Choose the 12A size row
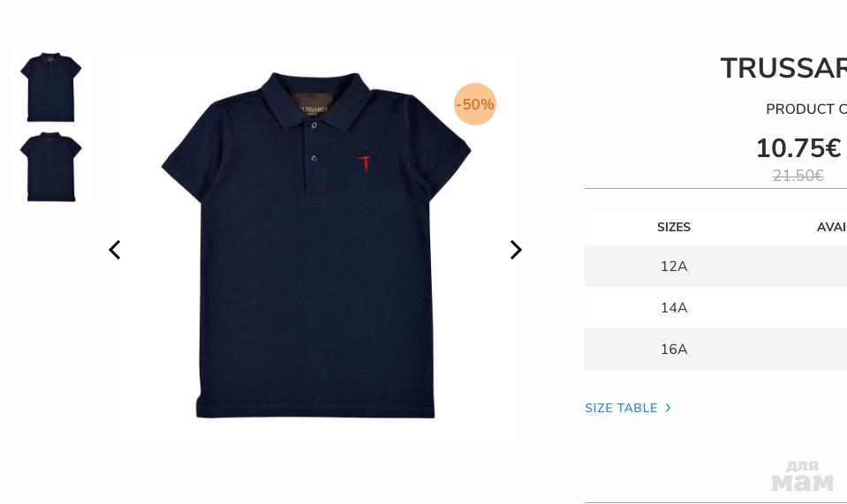 (715, 266)
